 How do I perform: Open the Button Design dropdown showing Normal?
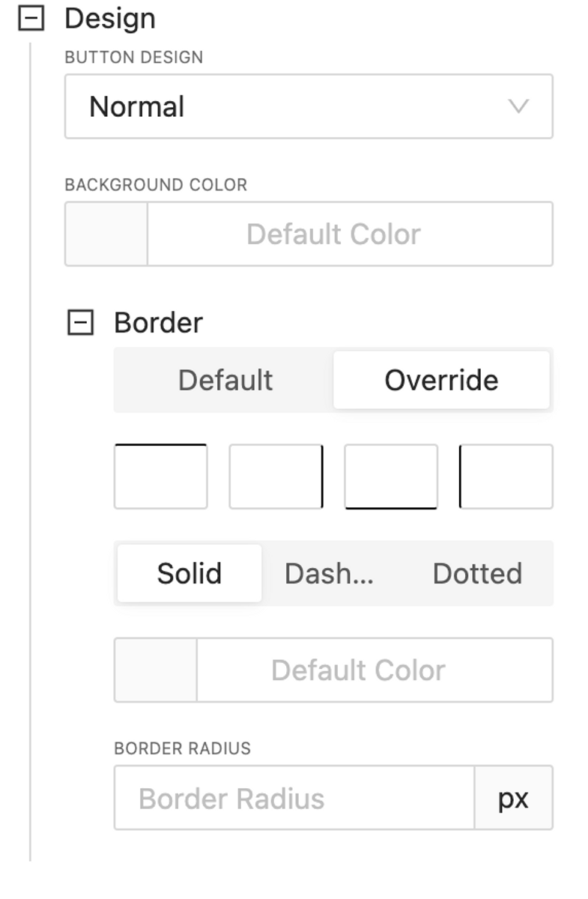click(309, 106)
